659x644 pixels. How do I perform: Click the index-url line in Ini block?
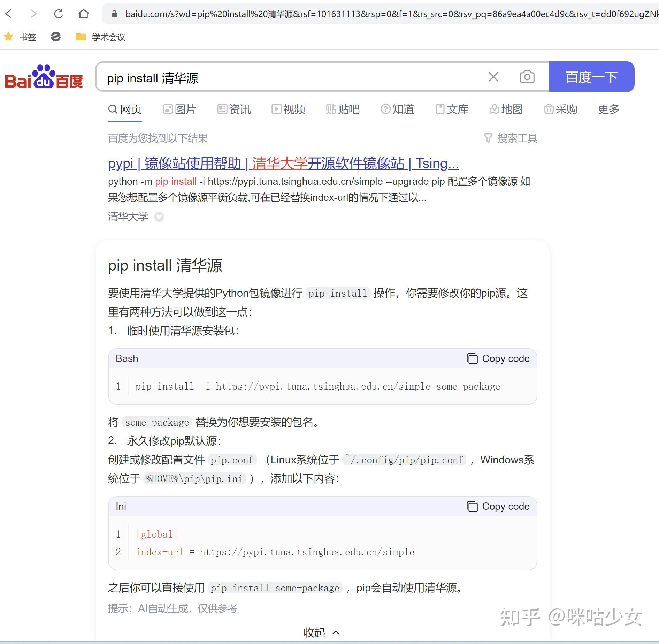(x=275, y=552)
